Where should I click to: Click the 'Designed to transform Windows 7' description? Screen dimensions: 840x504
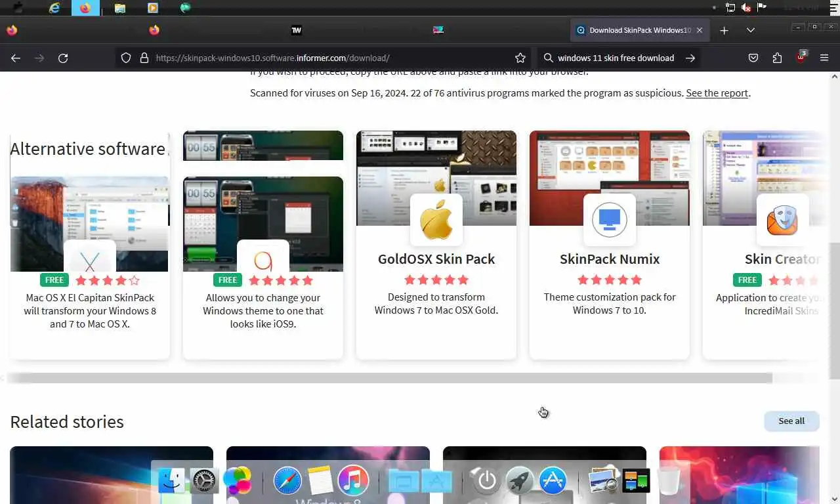pyautogui.click(x=436, y=304)
